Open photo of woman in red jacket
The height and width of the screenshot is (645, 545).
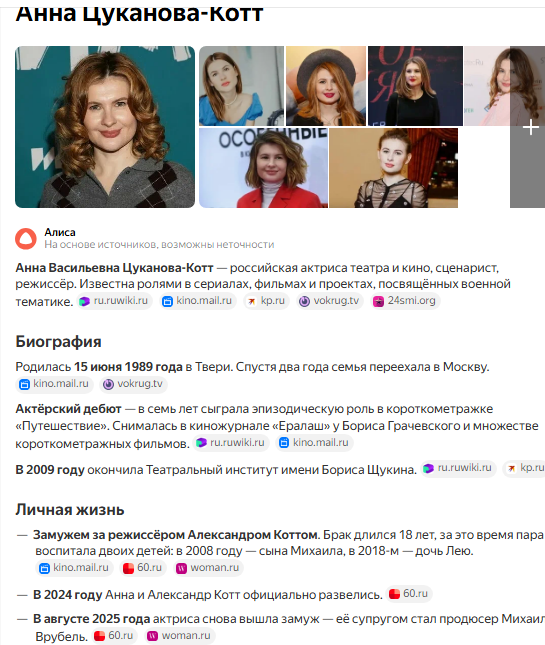263,168
